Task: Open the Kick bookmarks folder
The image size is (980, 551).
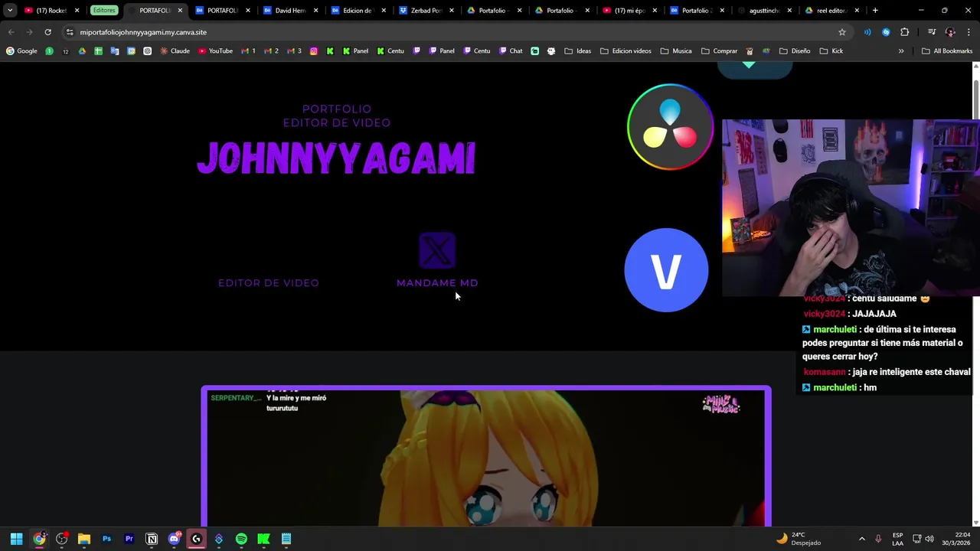Action: click(831, 51)
